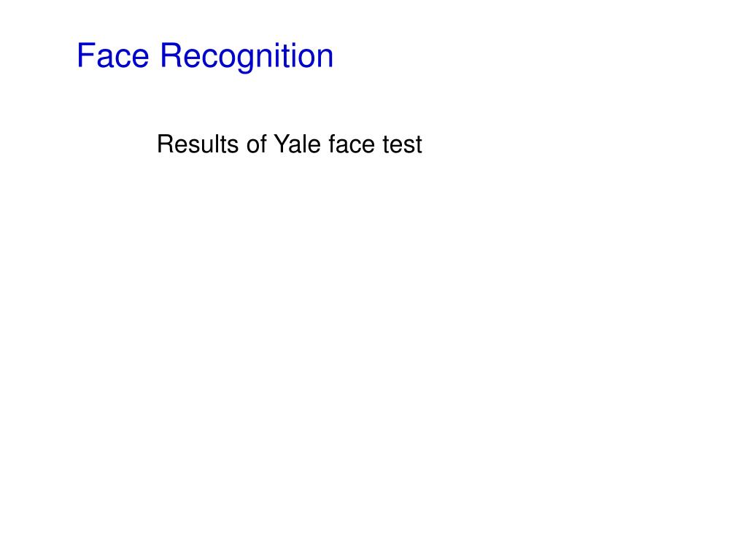Image resolution: width=747 pixels, height=560 pixels.
Task: Click the word 'Yale' in the subtitle
Action: 298,144
